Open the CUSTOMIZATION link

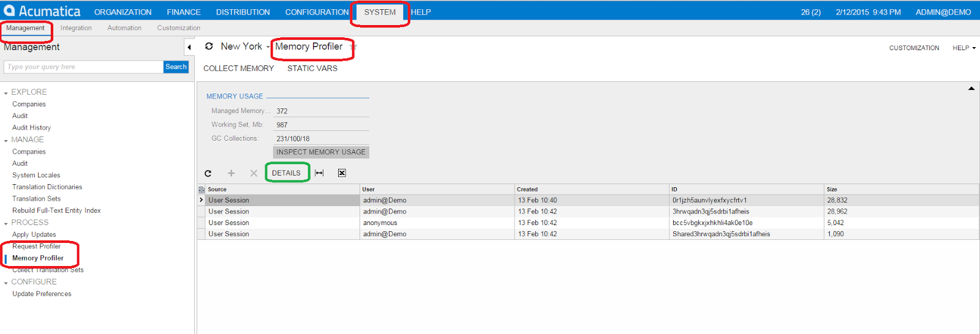pyautogui.click(x=914, y=48)
